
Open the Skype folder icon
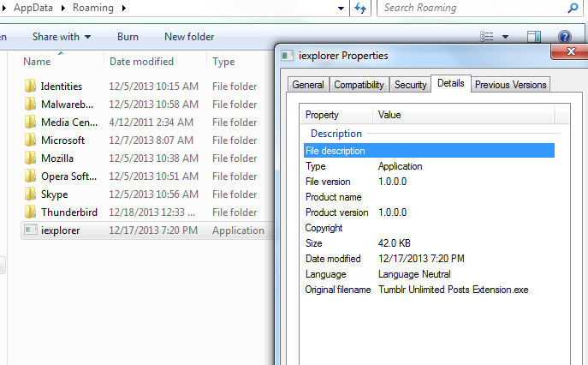pyautogui.click(x=31, y=194)
